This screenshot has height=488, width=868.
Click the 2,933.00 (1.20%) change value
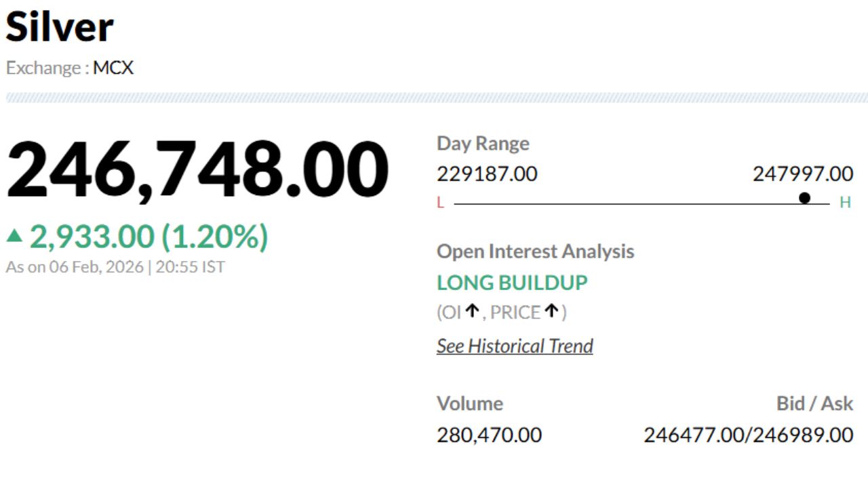coord(149,237)
